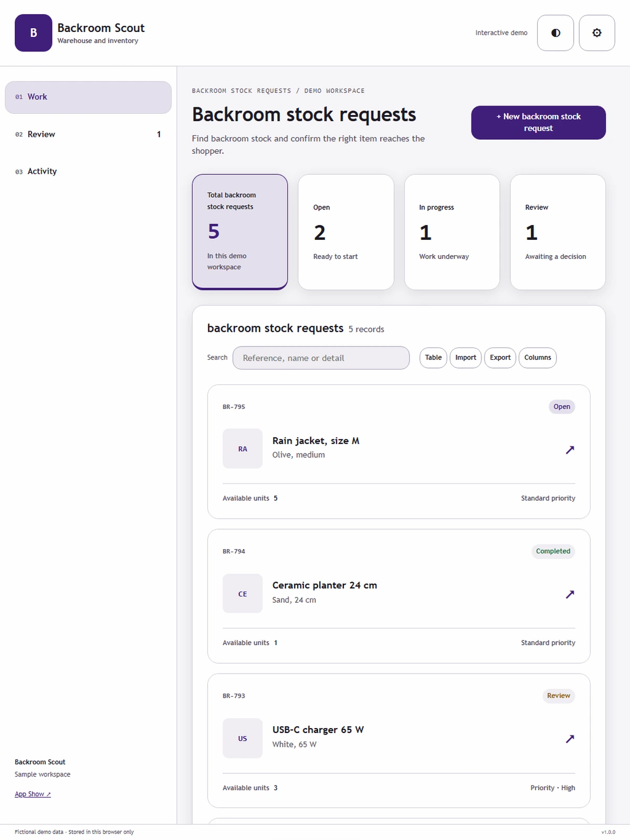Screen dimensions: 630x840
Task: Click the US avatar of USB-C charger
Action: click(x=243, y=738)
